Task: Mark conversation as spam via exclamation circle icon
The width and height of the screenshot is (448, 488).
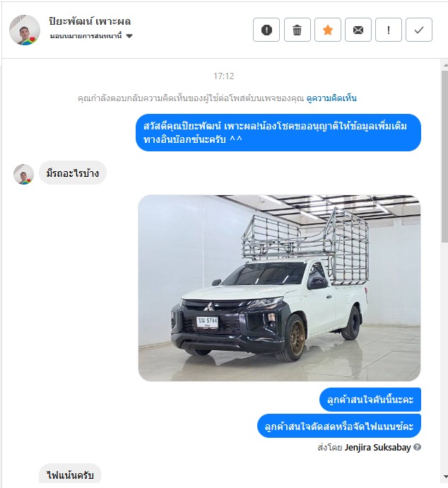Action: click(266, 30)
